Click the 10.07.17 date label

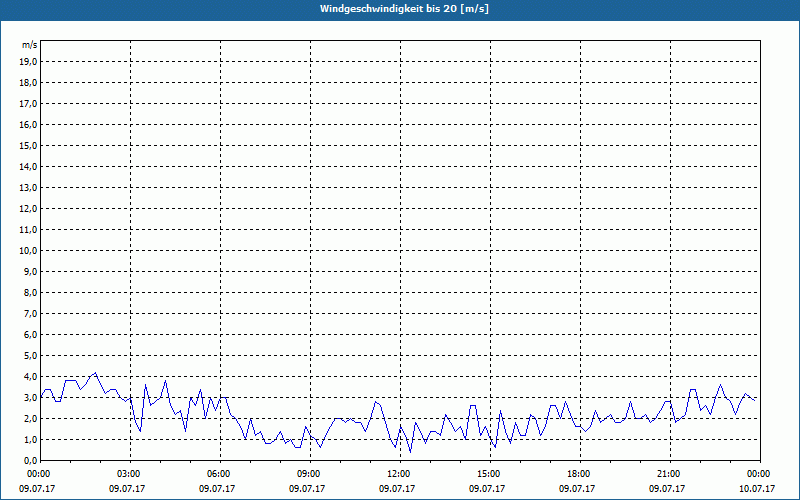coord(757,489)
